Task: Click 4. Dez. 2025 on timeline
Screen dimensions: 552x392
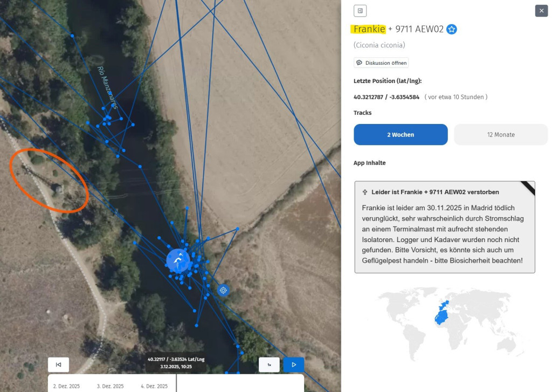Action: pyautogui.click(x=154, y=386)
